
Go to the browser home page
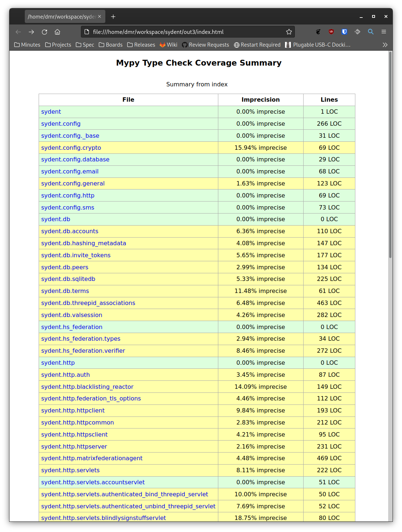pos(57,32)
